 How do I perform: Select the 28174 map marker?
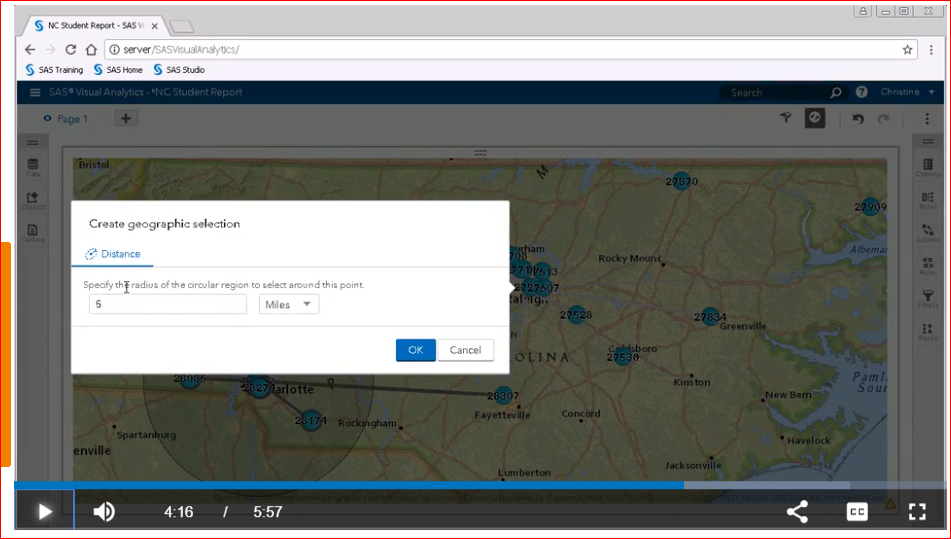click(x=311, y=420)
